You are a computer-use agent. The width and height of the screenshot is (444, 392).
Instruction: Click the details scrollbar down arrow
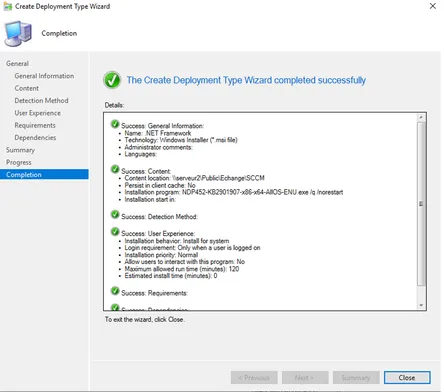pyautogui.click(x=421, y=305)
